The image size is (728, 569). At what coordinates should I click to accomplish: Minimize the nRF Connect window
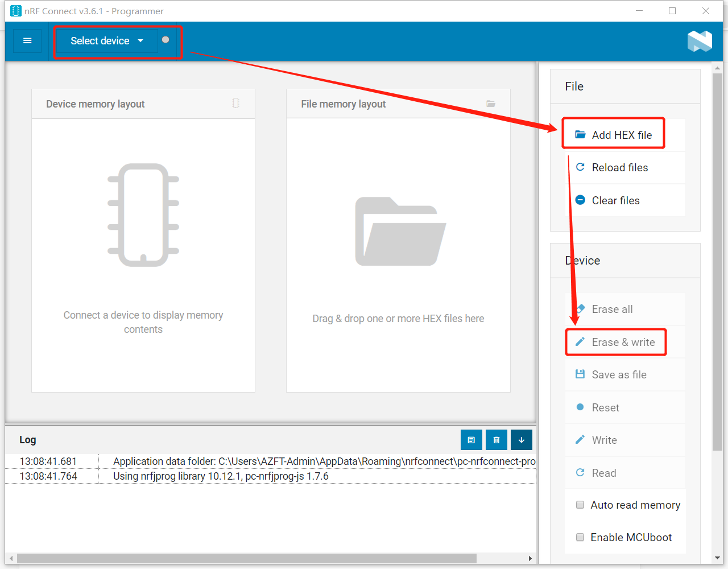[x=639, y=11]
